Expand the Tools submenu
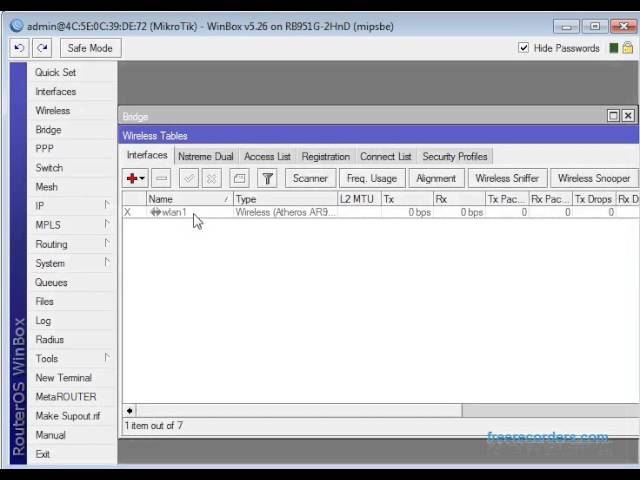The width and height of the screenshot is (640, 480). tap(107, 358)
